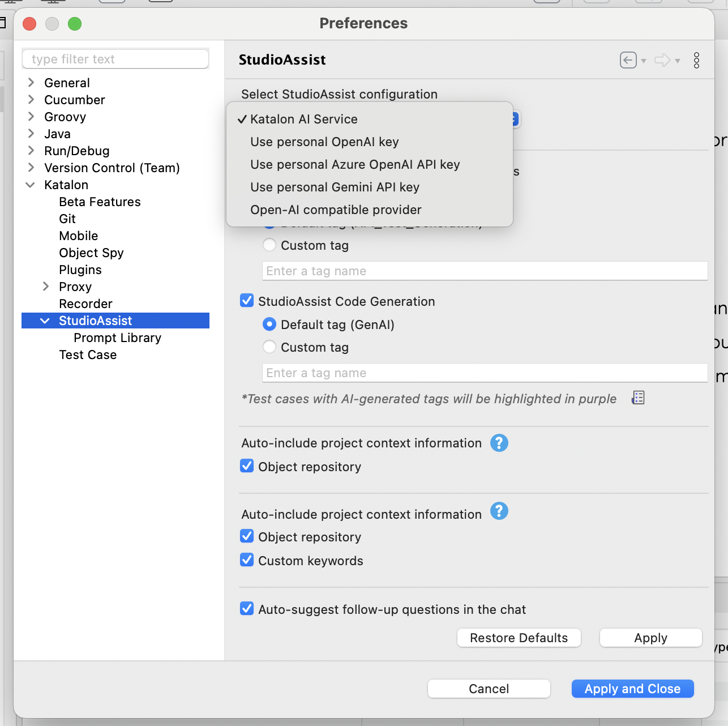Click the tag name field under Code Generation

(x=485, y=373)
